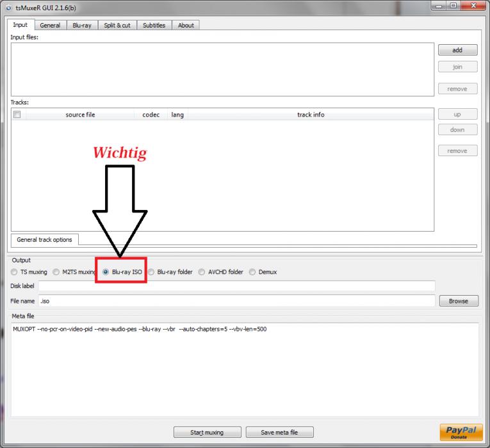This screenshot has height=448, width=490.
Task: Select Blu-ray folder output option
Action: point(151,272)
